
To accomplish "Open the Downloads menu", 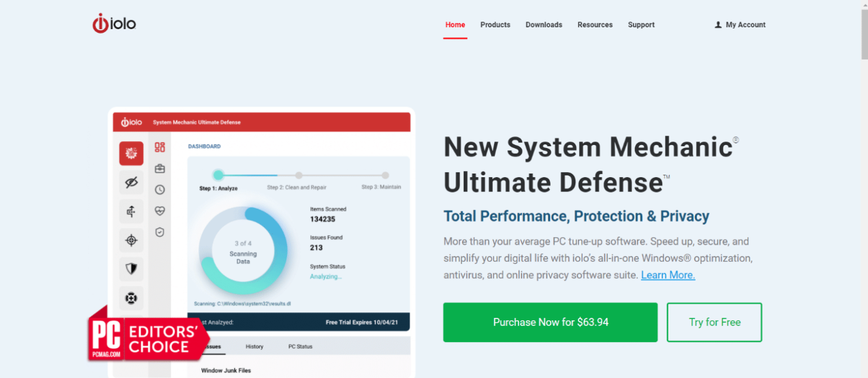I will click(x=544, y=25).
